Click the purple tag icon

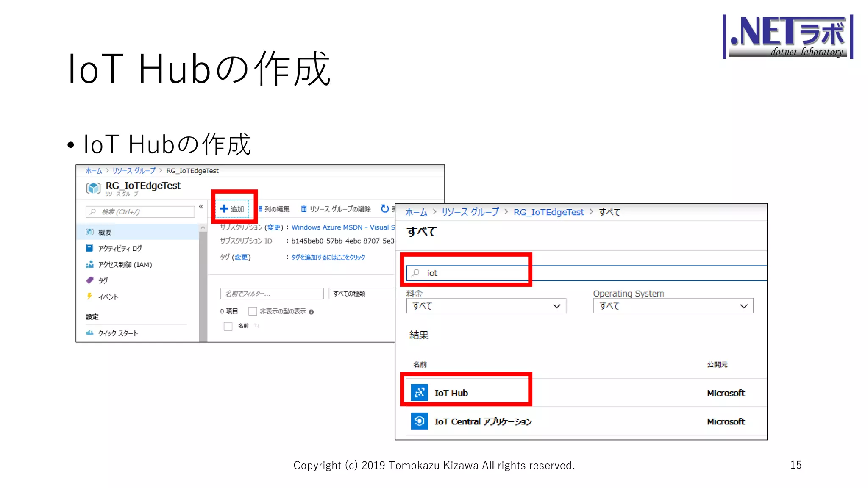89,280
